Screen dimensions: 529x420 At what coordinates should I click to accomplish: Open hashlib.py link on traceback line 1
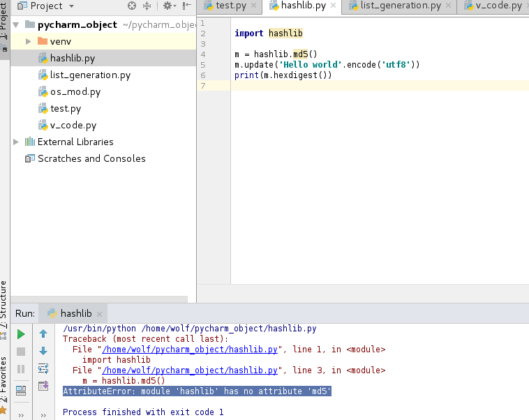[x=191, y=350]
